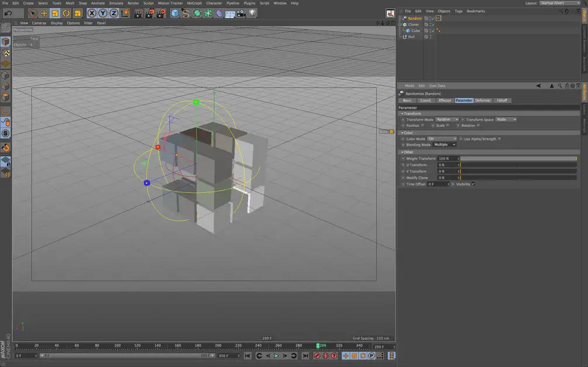The height and width of the screenshot is (367, 588).
Task: Adjust the Modify Clone slider
Action: pos(518,178)
